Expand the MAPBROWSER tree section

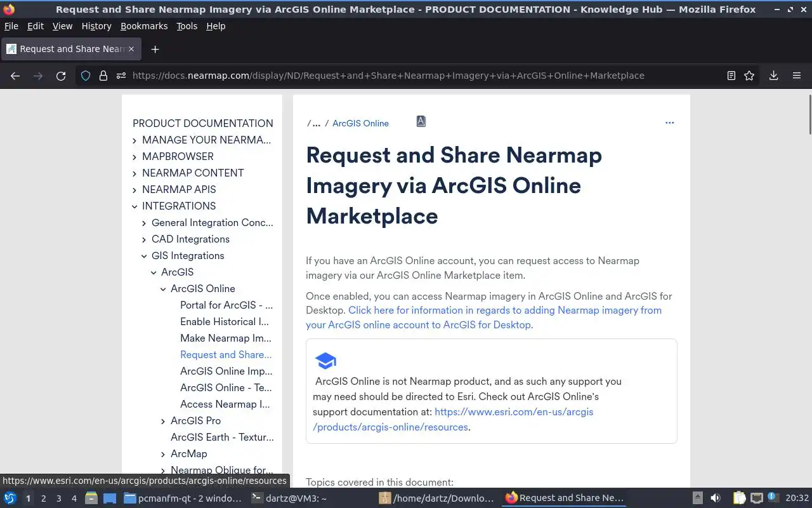134,157
